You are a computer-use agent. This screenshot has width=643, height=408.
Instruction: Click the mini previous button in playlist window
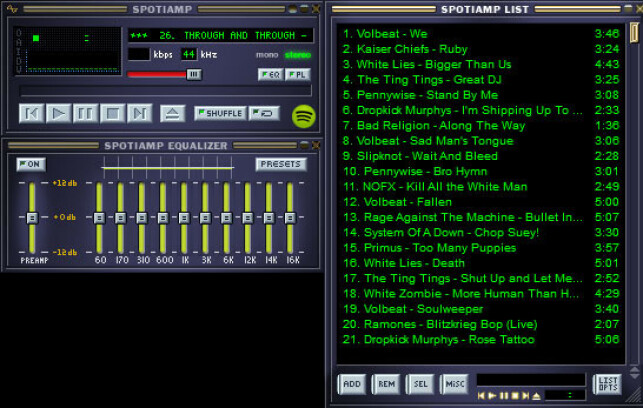481,396
